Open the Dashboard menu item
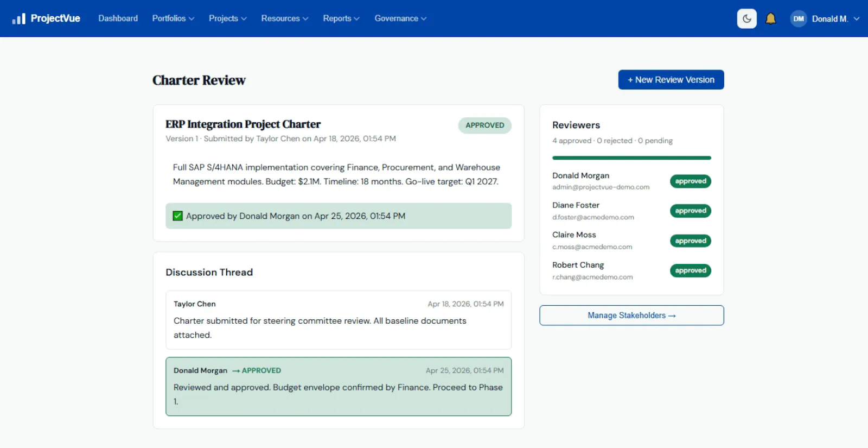The height and width of the screenshot is (448, 868). (118, 18)
